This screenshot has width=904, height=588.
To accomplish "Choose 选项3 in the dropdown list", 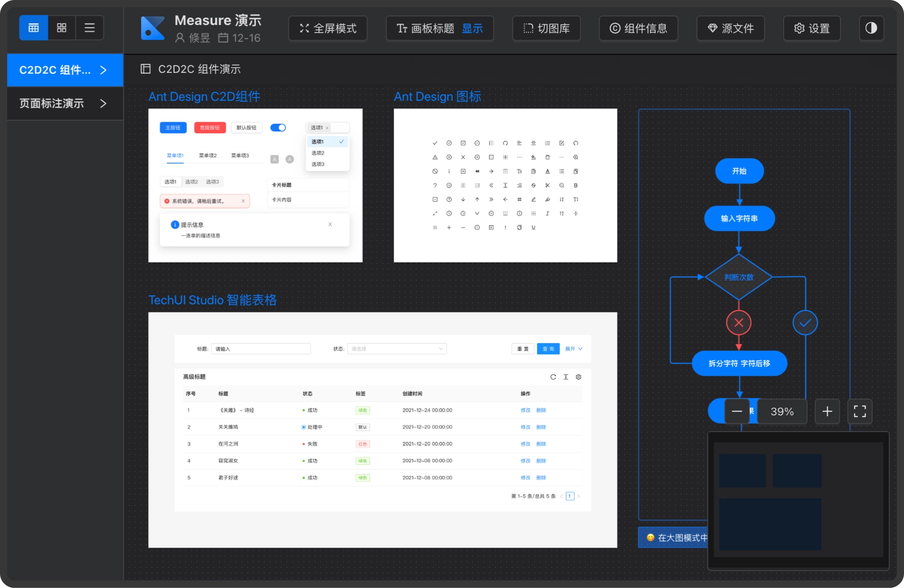I will 328,164.
